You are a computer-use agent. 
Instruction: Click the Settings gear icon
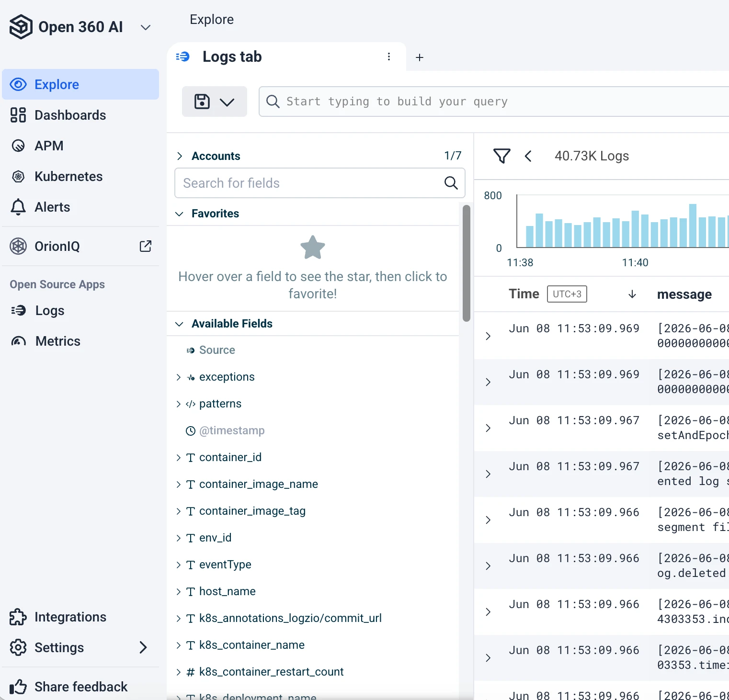click(x=18, y=647)
